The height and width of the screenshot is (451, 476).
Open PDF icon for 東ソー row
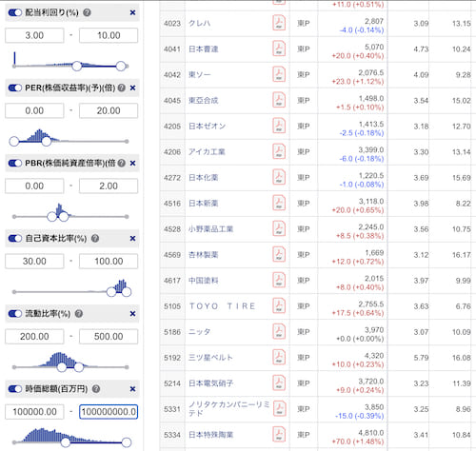point(279,74)
